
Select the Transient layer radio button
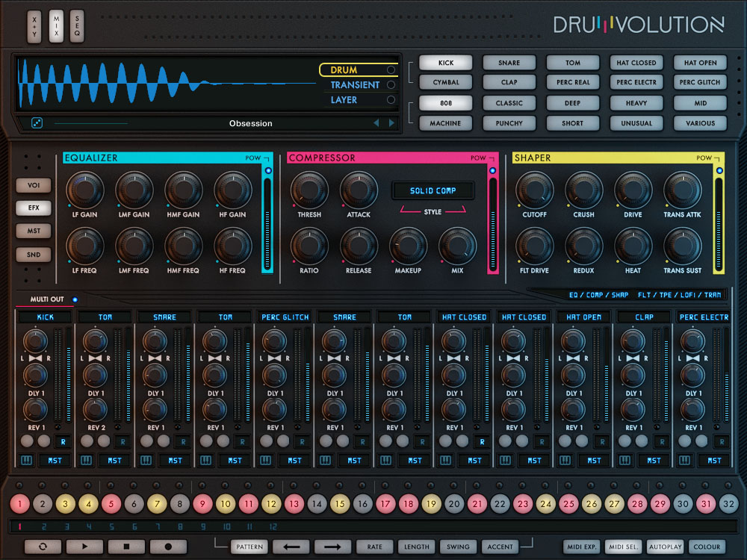pos(390,85)
